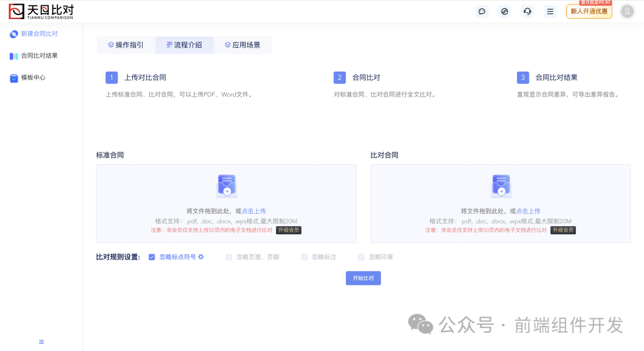This screenshot has width=644, height=351.
Task: Click the user avatar icon
Action: coord(627,11)
